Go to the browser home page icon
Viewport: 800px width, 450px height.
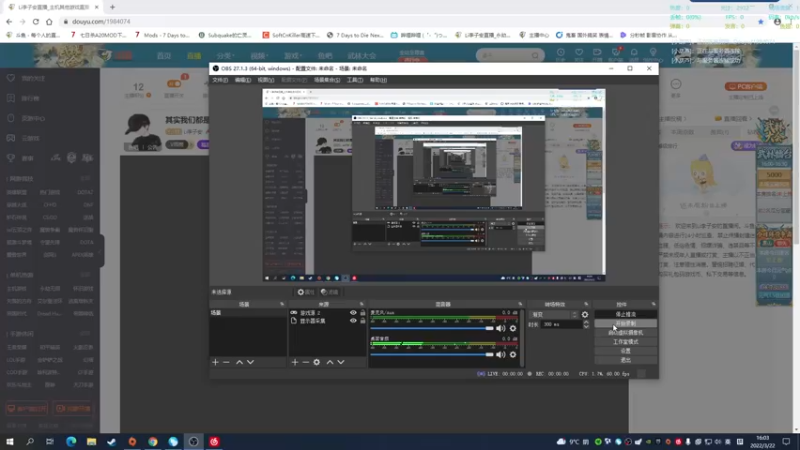(49, 21)
